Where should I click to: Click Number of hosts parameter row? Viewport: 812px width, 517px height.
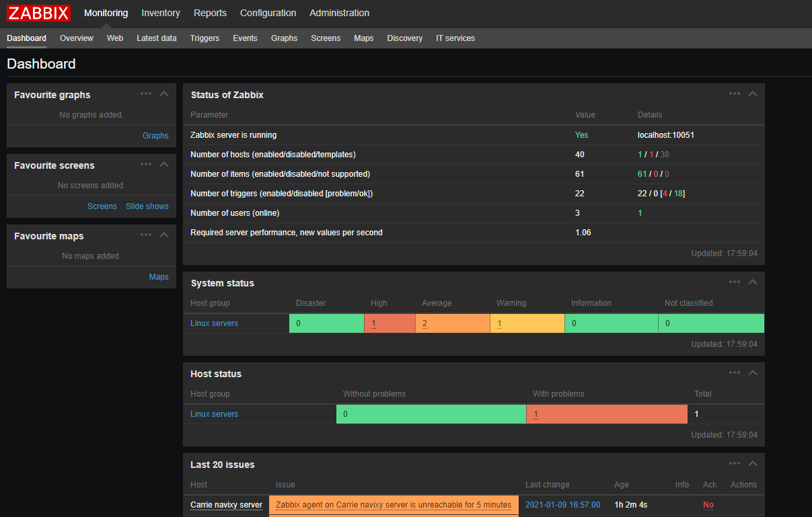click(474, 155)
